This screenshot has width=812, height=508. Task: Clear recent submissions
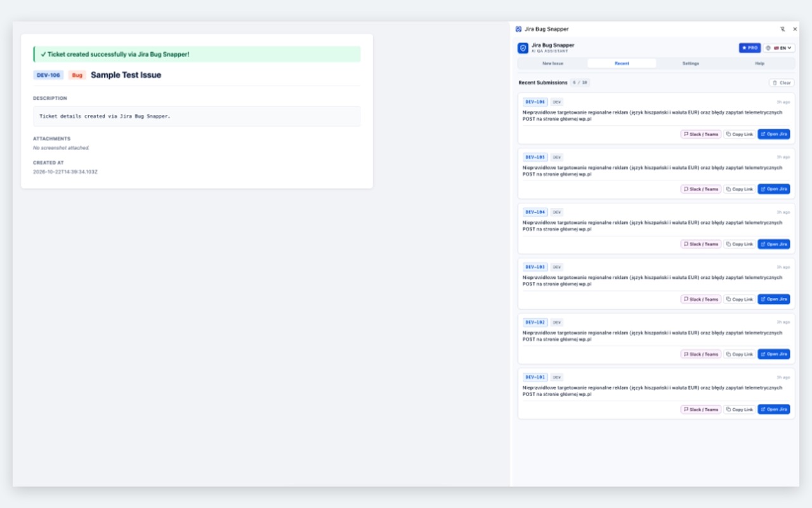[782, 83]
